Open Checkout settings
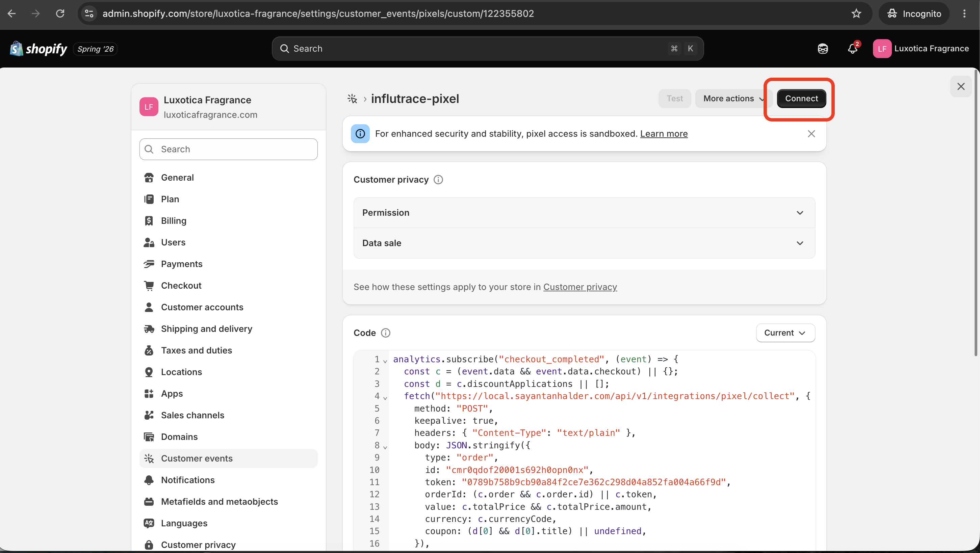980x553 pixels. coord(228,286)
